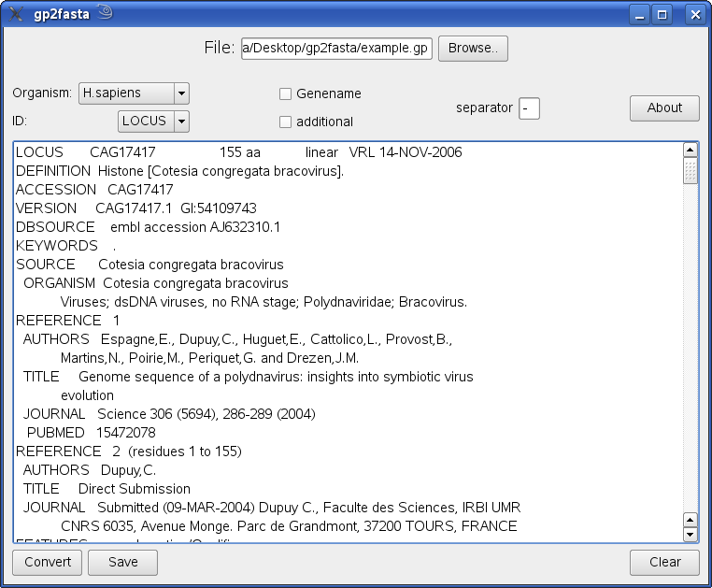The height and width of the screenshot is (588, 712).
Task: Focus the File path input field
Action: [336, 49]
